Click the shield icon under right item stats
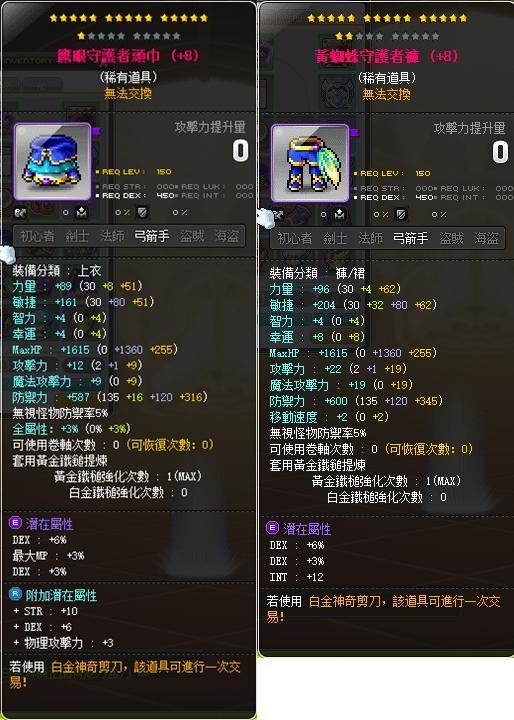514x720 pixels. (x=401, y=214)
